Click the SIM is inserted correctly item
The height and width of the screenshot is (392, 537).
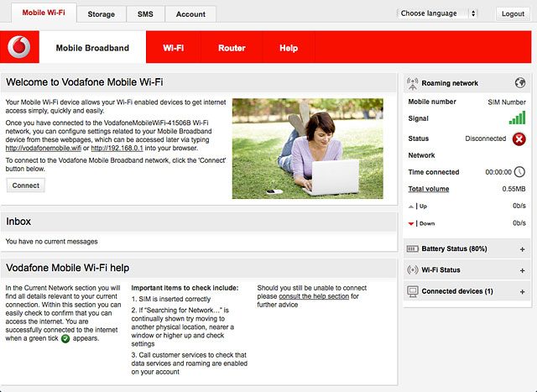point(171,299)
